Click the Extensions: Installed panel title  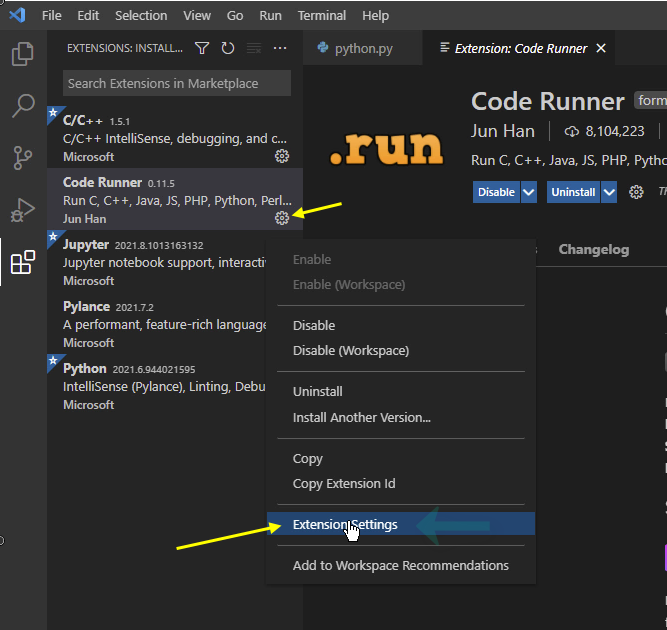pyautogui.click(x=125, y=48)
